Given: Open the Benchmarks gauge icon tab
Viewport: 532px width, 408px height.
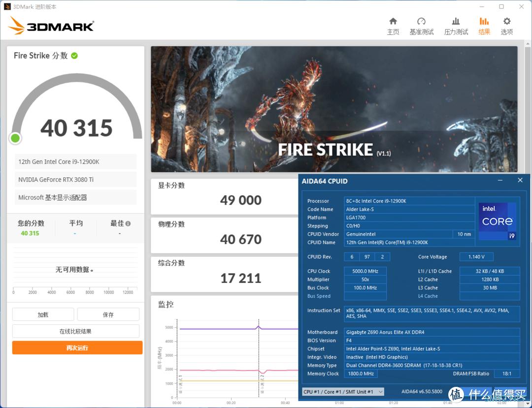Looking at the screenshot, I should pyautogui.click(x=421, y=21).
